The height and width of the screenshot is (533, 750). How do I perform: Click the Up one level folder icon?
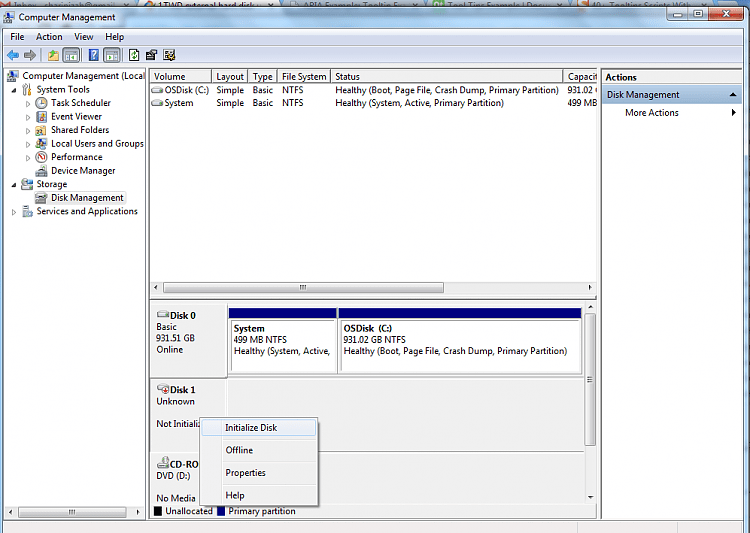53,56
